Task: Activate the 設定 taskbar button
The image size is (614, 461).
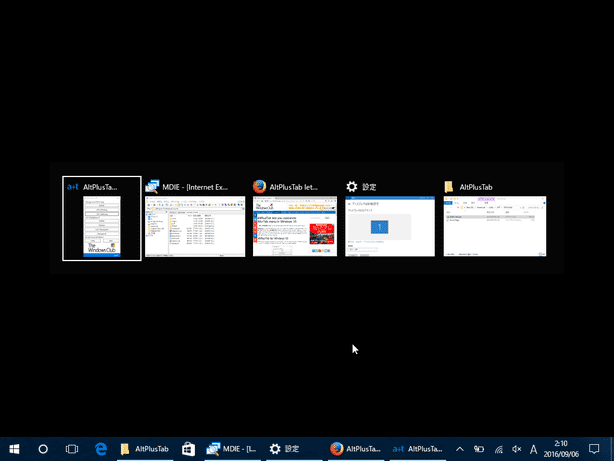Action: [x=294, y=449]
